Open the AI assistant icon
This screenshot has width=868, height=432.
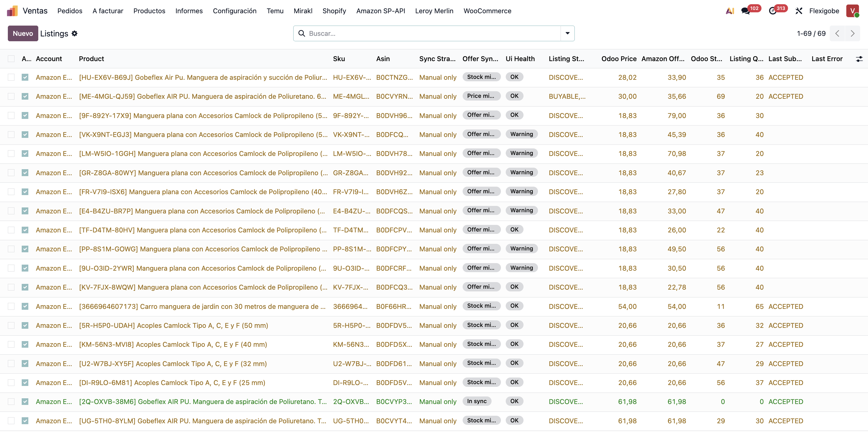[730, 11]
